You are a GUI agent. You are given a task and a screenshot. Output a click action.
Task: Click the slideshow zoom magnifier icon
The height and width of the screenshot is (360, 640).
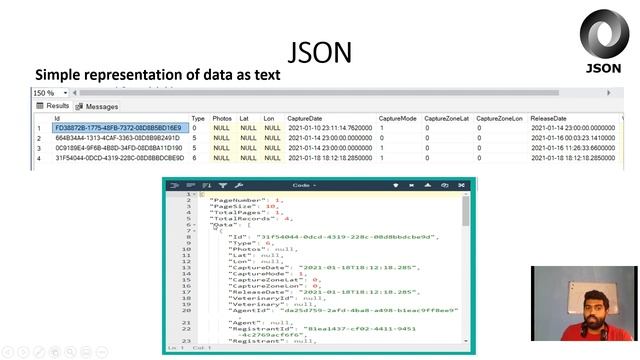pyautogui.click(x=70, y=351)
